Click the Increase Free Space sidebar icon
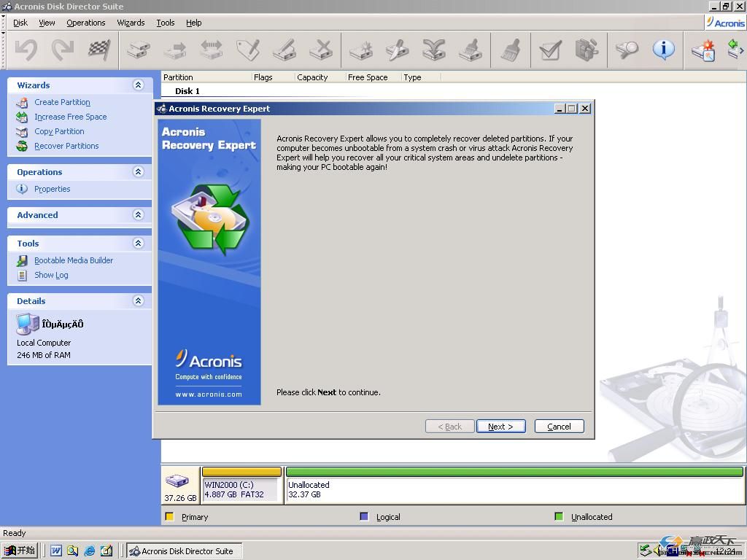Viewport: 747px width, 560px height. 22,117
